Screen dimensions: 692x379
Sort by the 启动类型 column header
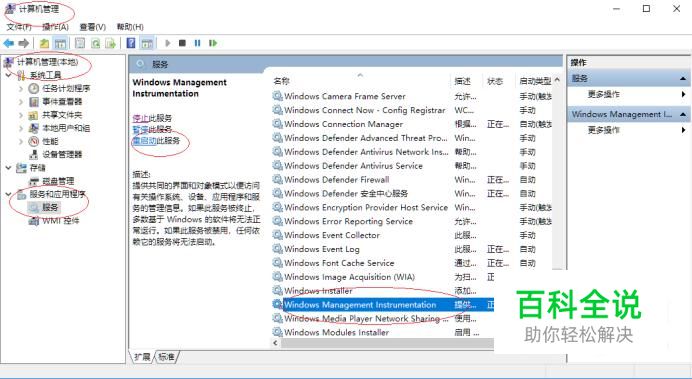coord(535,81)
